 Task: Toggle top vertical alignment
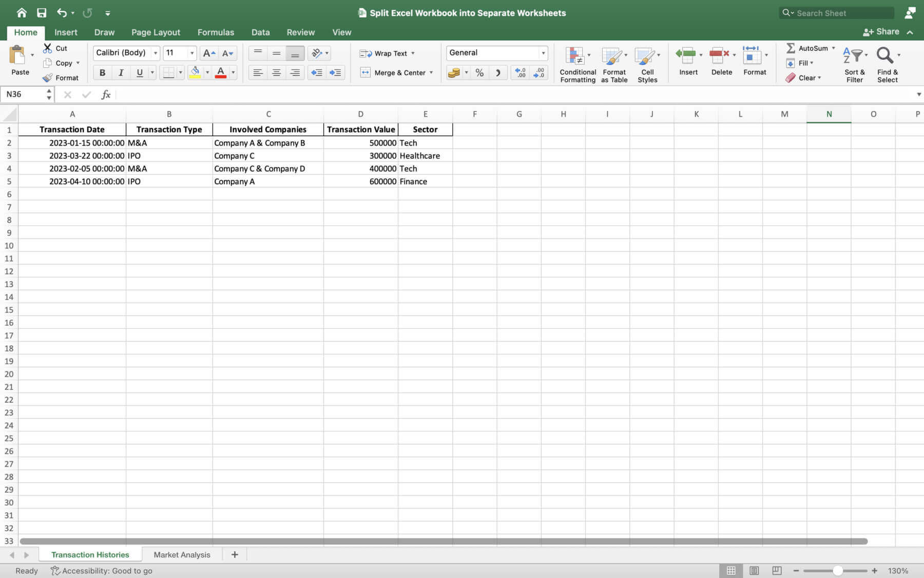click(x=258, y=53)
